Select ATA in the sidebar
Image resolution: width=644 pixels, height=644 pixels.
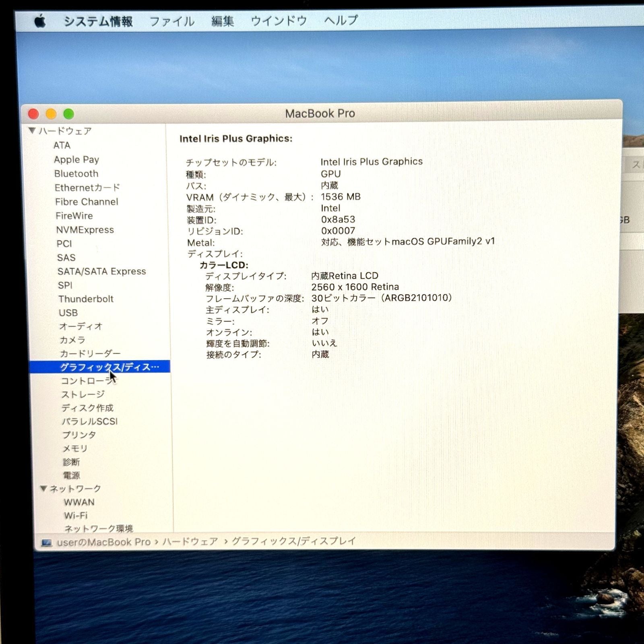coord(62,145)
